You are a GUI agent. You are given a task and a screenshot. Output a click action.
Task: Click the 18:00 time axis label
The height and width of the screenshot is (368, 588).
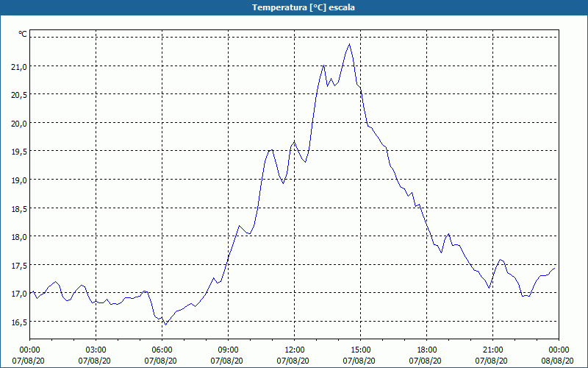coord(427,350)
